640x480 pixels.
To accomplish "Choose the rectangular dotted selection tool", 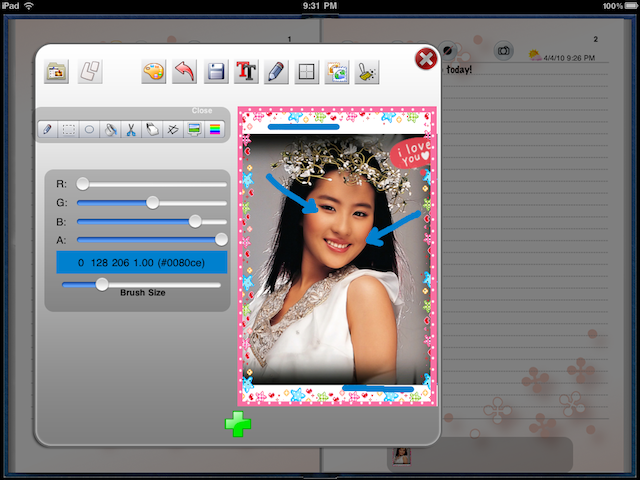I will (x=69, y=129).
